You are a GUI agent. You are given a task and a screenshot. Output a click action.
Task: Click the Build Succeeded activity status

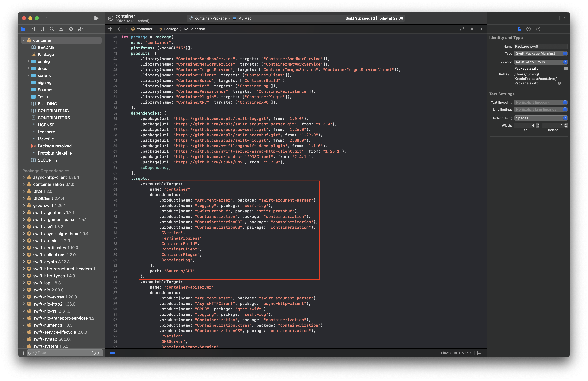point(374,18)
